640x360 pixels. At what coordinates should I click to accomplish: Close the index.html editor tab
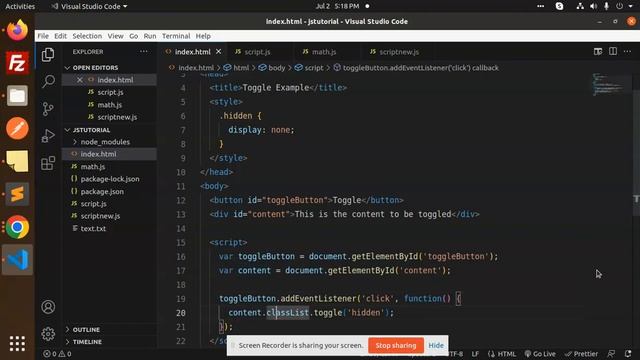coord(218,52)
